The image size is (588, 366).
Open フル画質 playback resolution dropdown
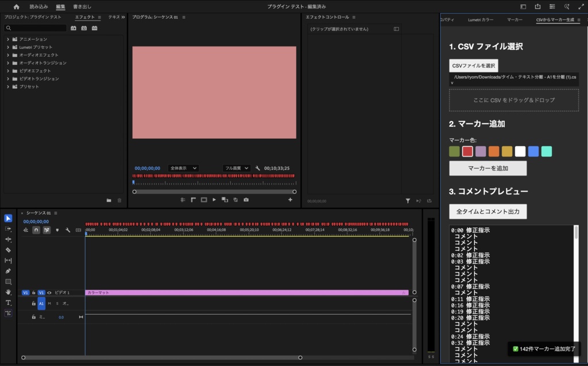pos(236,168)
